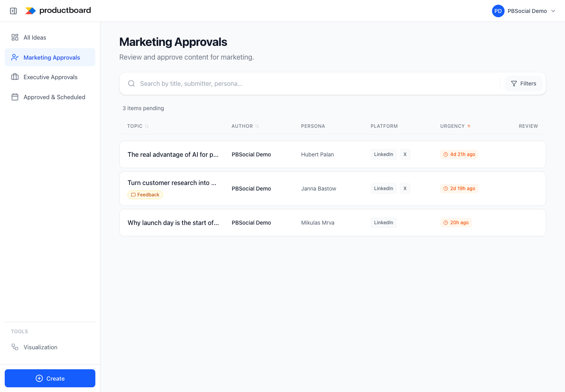
Task: Open the Visualization tool
Action: coord(50,347)
